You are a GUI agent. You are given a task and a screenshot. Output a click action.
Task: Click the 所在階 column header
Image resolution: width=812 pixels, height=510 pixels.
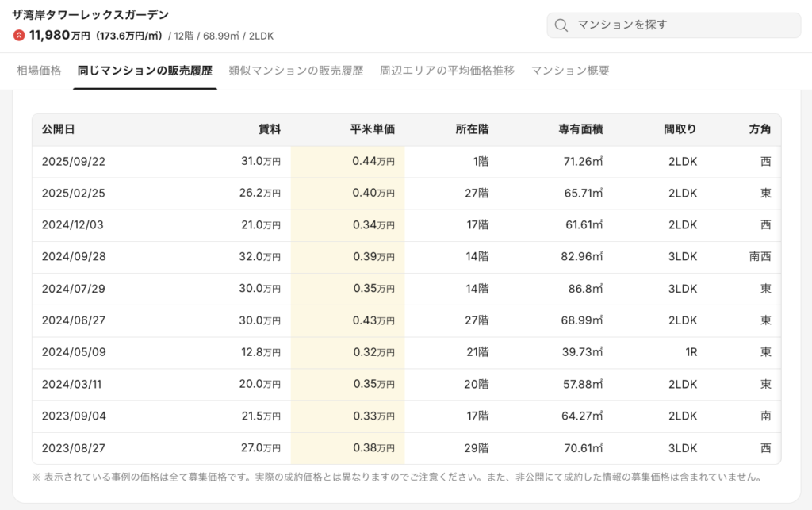[472, 129]
